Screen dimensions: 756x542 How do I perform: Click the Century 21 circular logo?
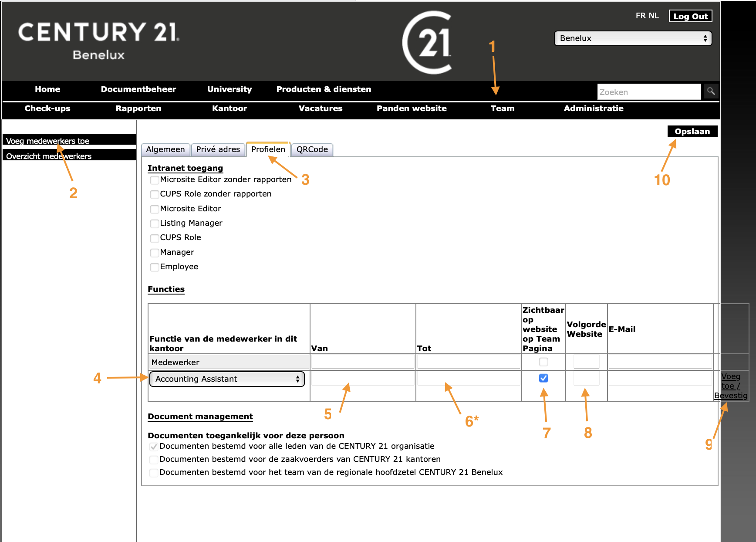coord(428,43)
